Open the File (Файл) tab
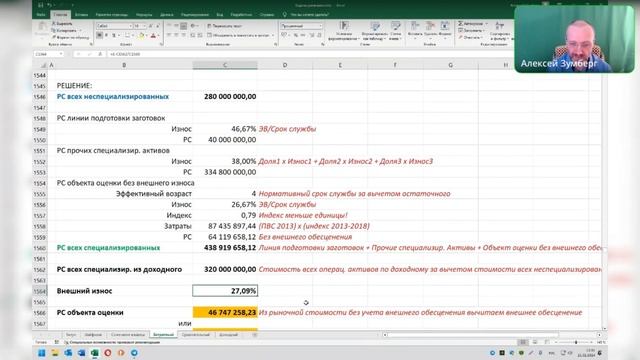The width and height of the screenshot is (640, 360). 41,14
